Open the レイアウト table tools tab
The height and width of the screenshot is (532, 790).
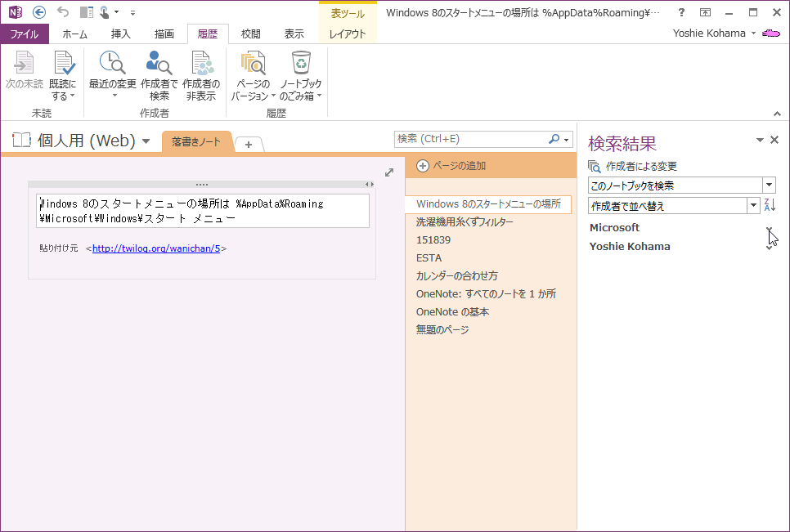(x=347, y=34)
